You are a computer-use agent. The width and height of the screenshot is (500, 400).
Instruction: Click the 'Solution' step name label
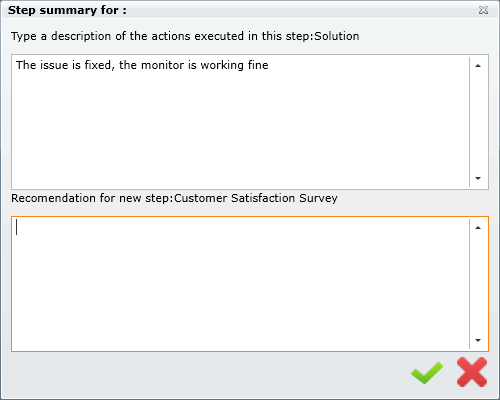pos(337,36)
